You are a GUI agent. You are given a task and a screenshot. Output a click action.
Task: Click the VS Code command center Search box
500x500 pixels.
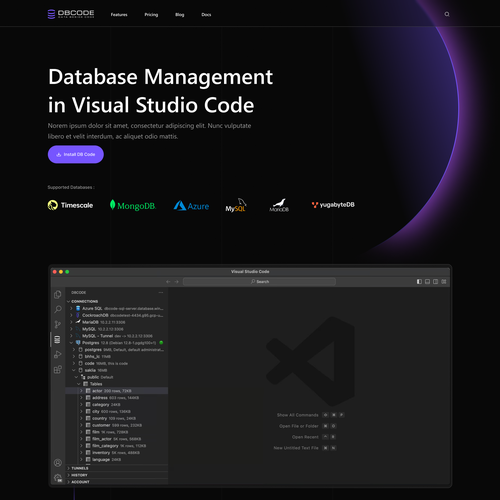259,282
